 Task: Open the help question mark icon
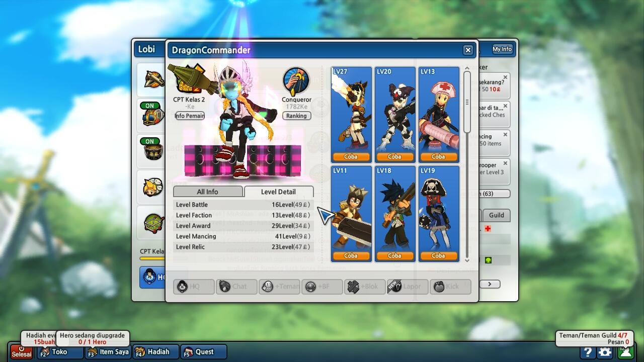tap(587, 352)
